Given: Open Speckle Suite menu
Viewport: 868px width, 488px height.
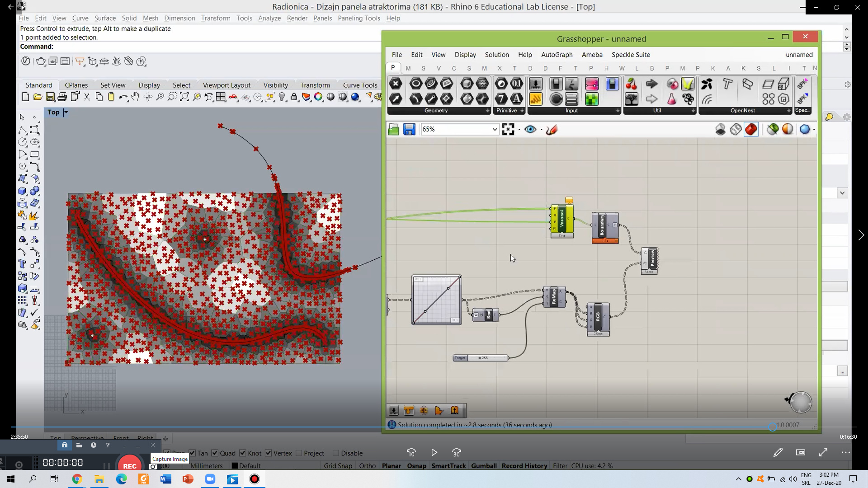Looking at the screenshot, I should (631, 55).
